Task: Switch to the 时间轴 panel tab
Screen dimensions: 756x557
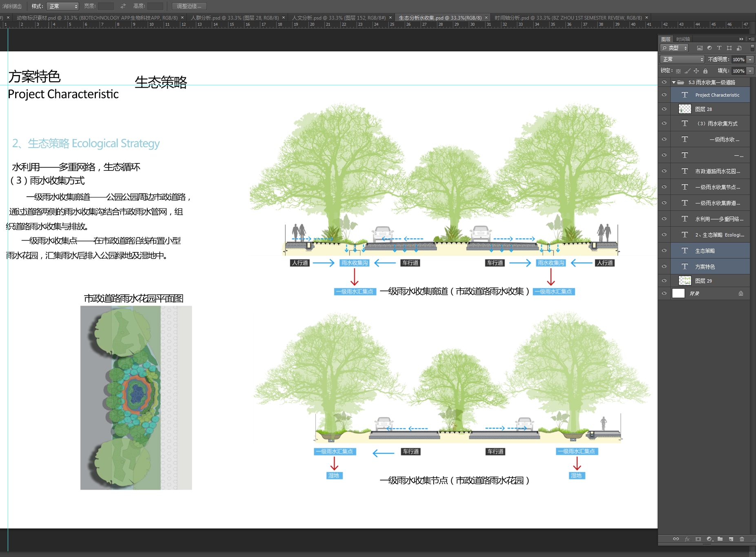Action: point(683,39)
